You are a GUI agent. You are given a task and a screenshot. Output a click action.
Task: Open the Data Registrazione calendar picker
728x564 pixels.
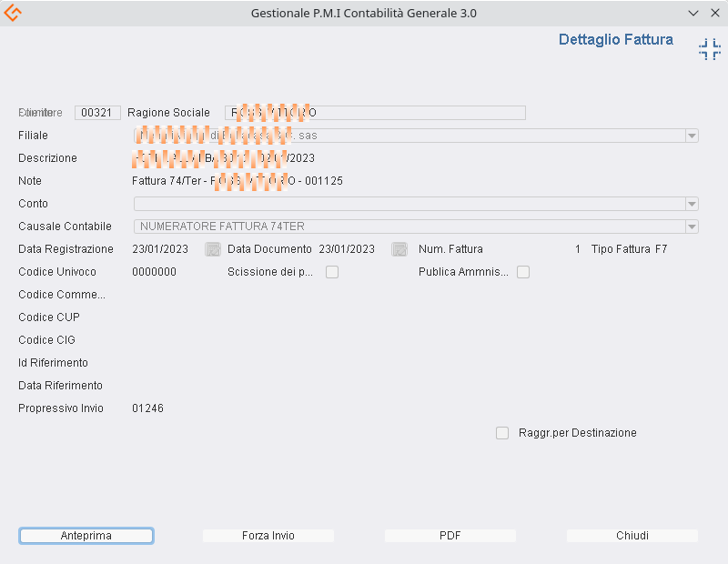pyautogui.click(x=213, y=249)
